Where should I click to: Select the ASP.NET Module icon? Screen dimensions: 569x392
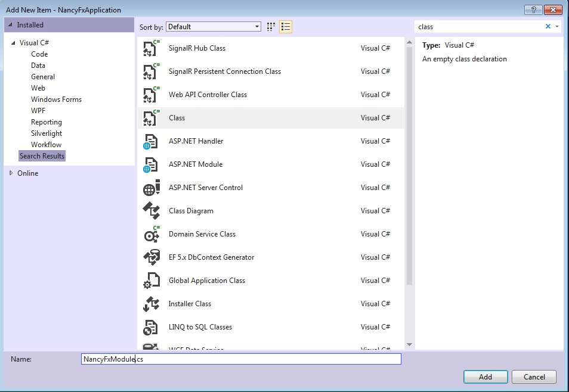tap(151, 164)
